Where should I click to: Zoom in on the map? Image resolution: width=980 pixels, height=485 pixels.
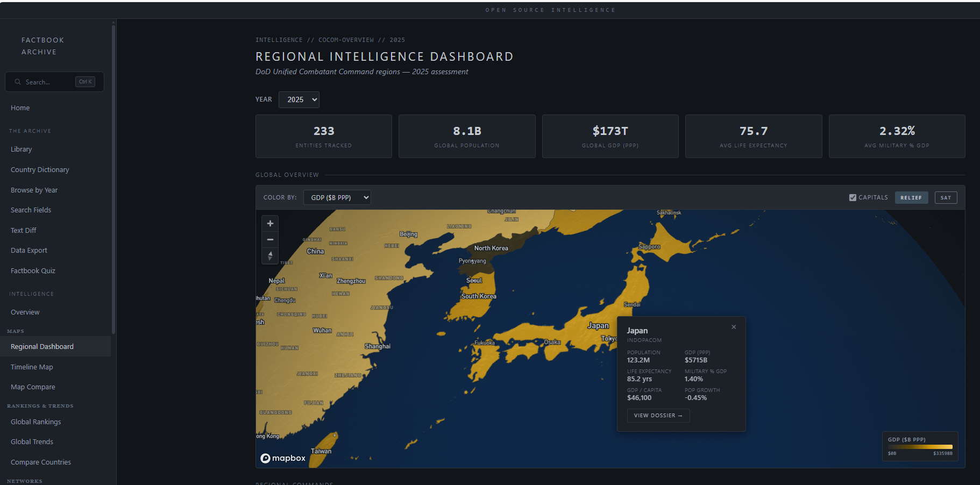(x=270, y=224)
